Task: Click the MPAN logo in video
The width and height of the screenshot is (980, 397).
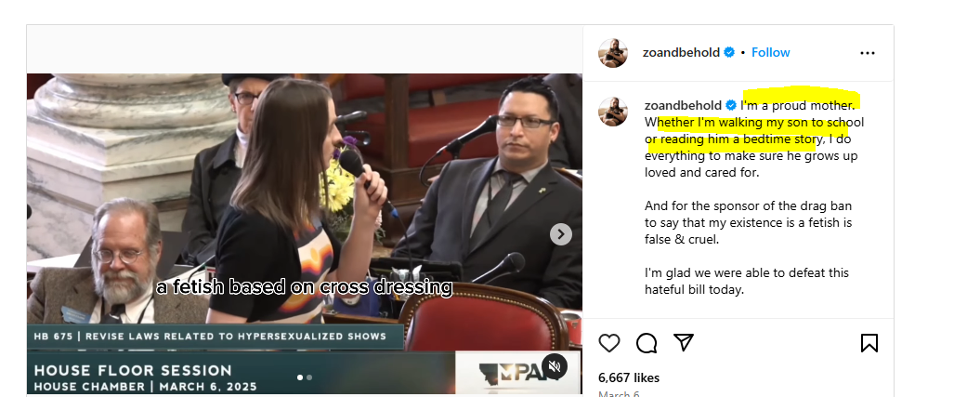Action: click(x=509, y=373)
